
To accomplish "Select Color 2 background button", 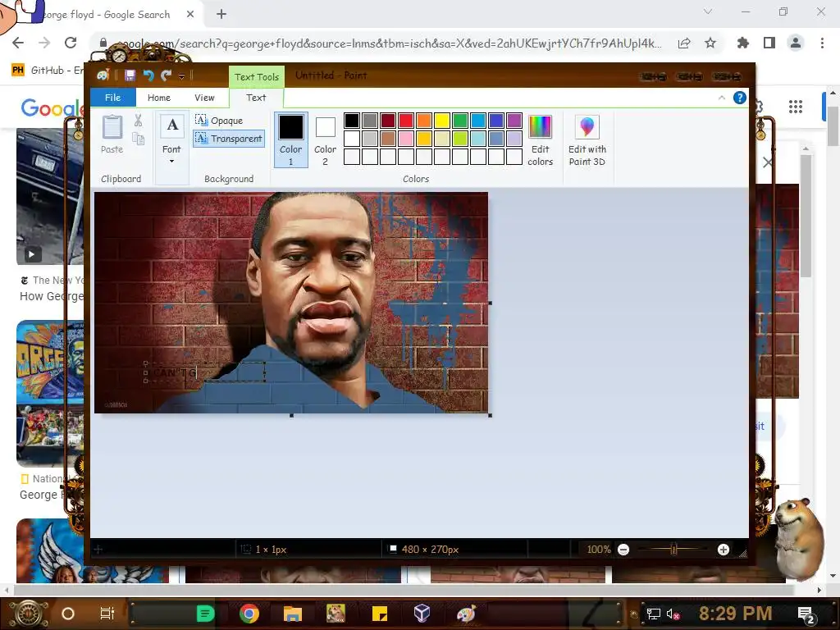I will pyautogui.click(x=325, y=139).
